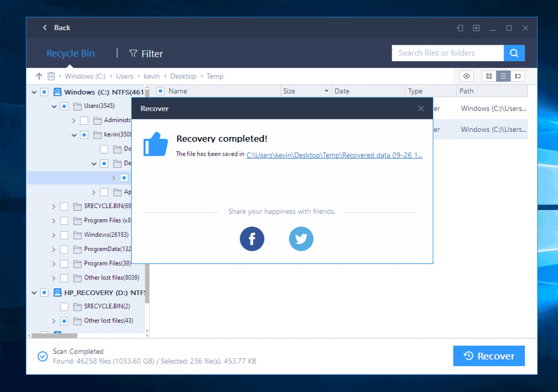This screenshot has height=392, width=558.
Task: Click the Twitter share icon
Action: pyautogui.click(x=302, y=239)
